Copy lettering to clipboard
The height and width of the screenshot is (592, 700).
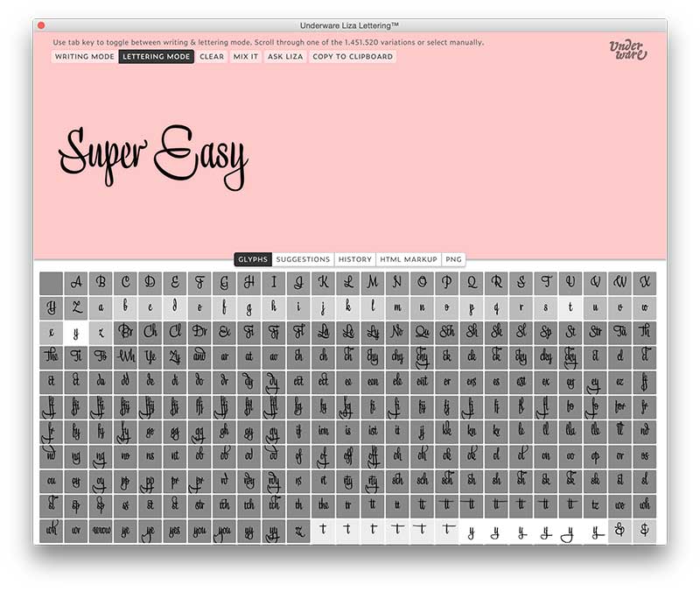353,57
